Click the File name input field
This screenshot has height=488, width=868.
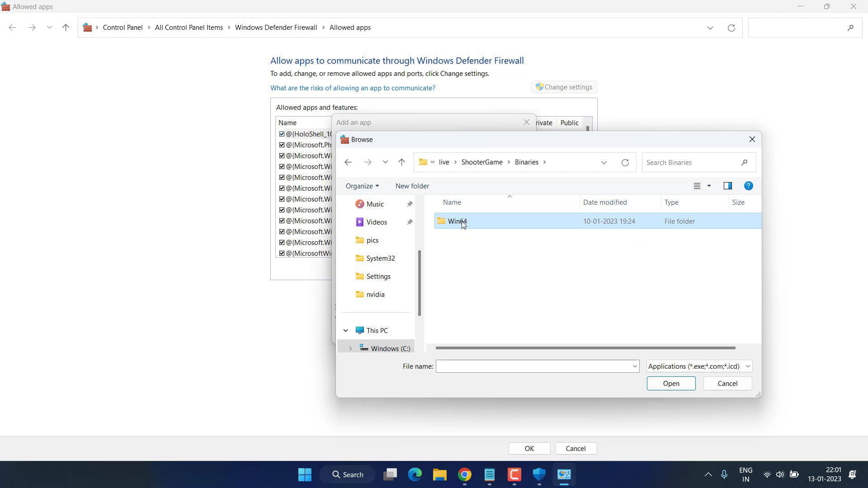[533, 366]
